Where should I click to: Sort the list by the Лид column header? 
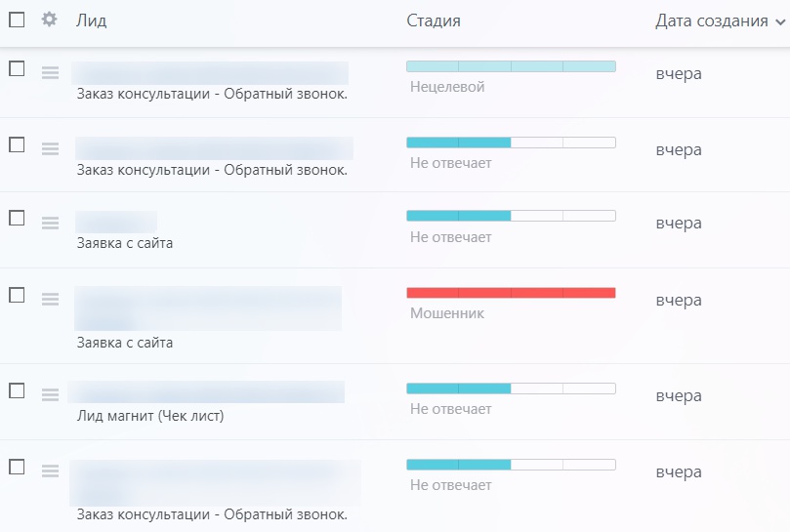pos(92,20)
